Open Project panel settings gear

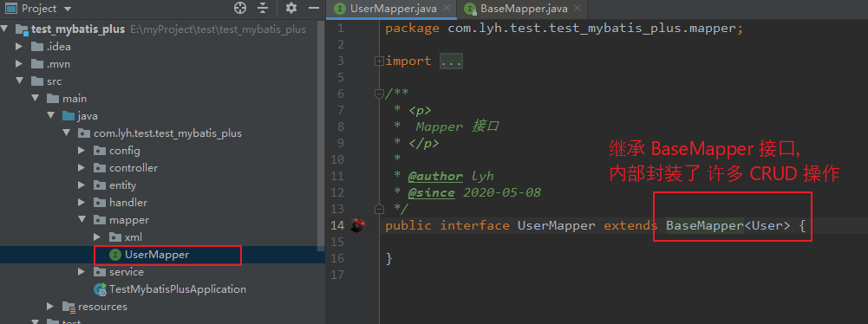point(291,8)
